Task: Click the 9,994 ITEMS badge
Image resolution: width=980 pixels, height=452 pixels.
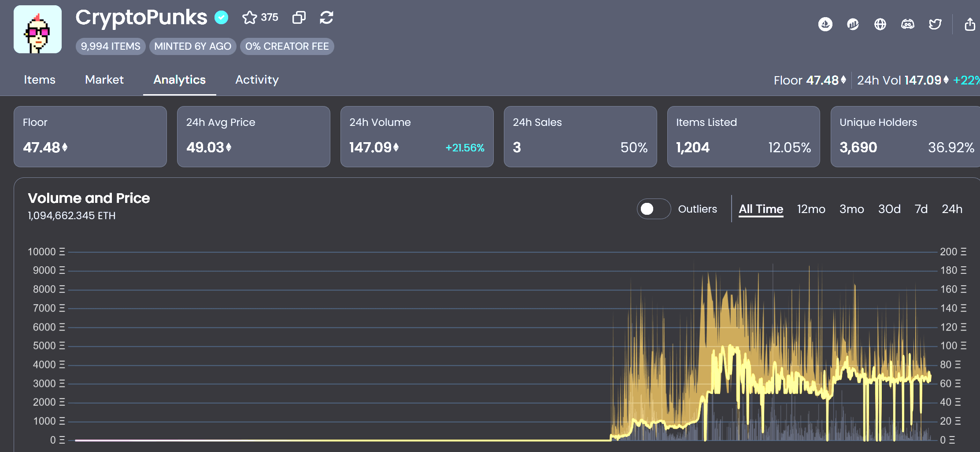Action: click(x=111, y=46)
